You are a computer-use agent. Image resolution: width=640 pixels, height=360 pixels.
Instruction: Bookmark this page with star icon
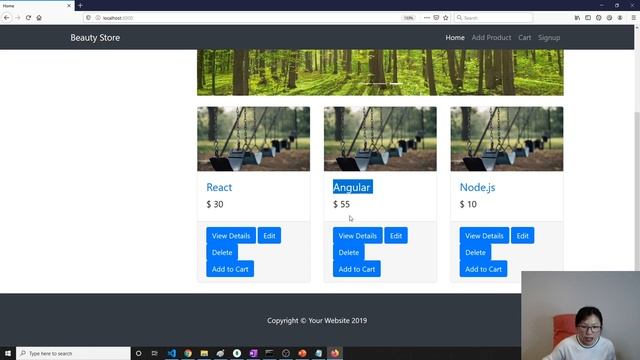click(446, 18)
